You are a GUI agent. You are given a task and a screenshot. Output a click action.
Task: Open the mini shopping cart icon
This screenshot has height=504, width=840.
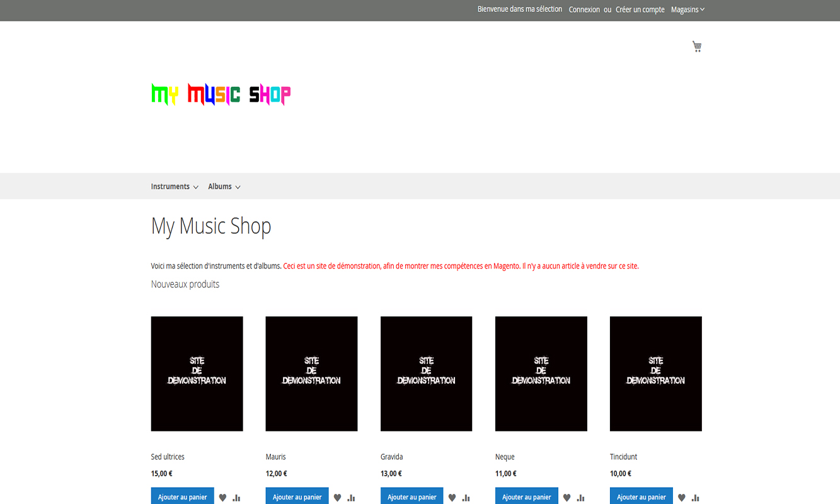696,46
